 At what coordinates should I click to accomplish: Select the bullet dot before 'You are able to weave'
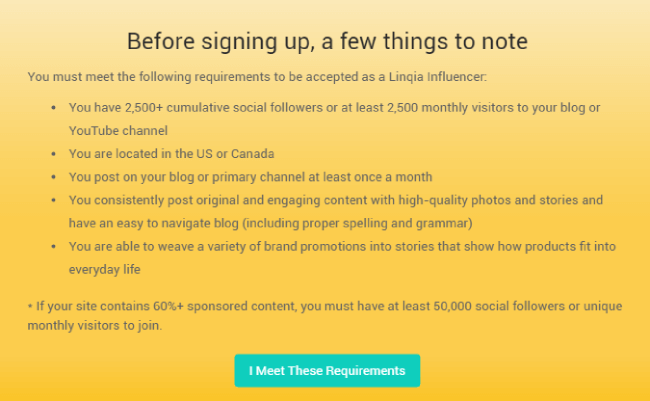coord(53,247)
